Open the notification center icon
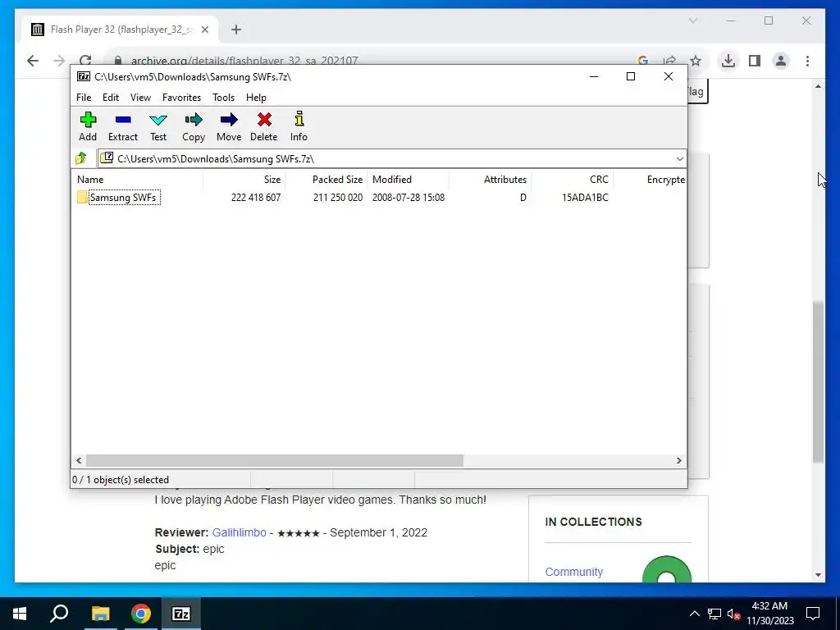 coord(813,614)
